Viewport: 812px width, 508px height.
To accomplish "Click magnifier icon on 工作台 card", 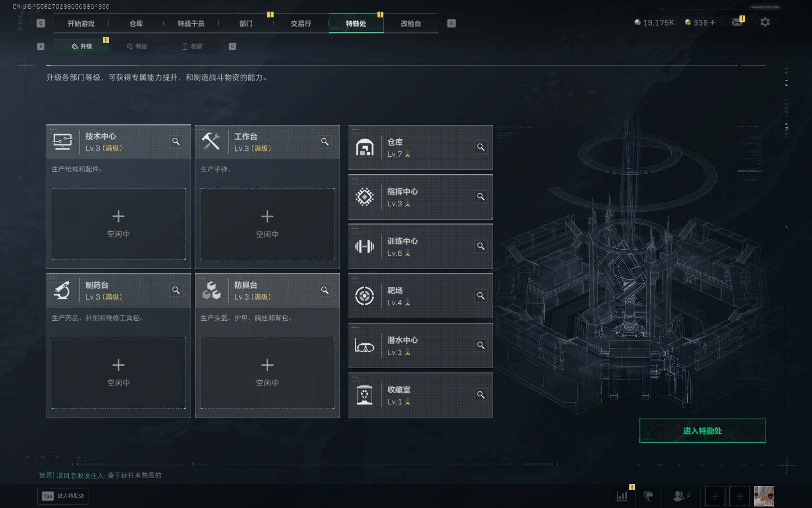I will [x=325, y=141].
